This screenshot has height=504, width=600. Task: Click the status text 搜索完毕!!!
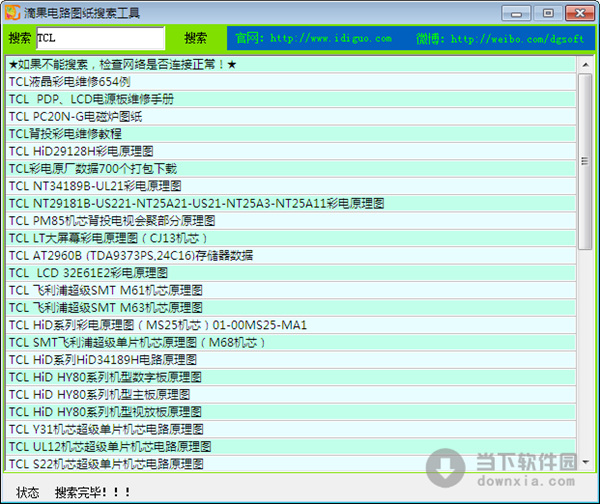93,492
